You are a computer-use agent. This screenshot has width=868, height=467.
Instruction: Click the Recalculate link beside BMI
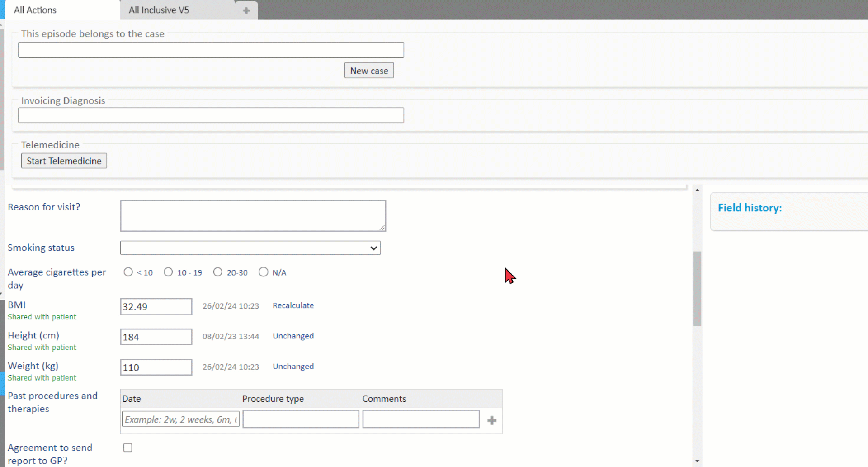[x=293, y=305]
